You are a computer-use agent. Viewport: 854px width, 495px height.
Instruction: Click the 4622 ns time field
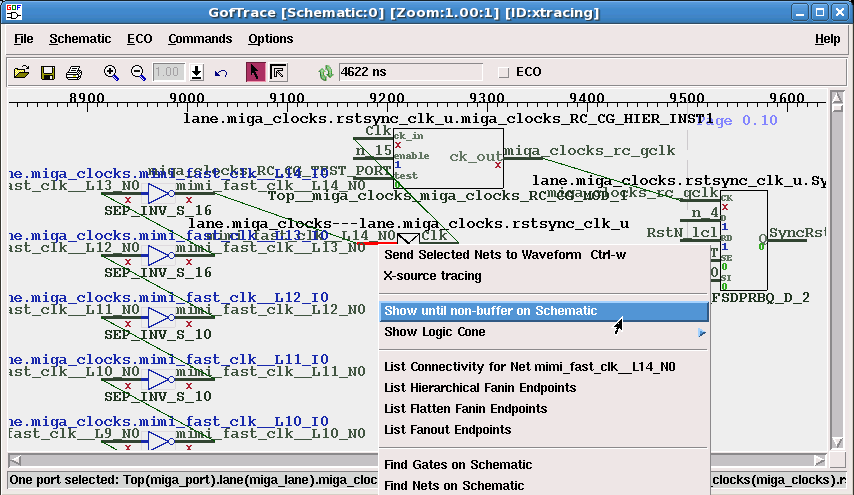410,72
